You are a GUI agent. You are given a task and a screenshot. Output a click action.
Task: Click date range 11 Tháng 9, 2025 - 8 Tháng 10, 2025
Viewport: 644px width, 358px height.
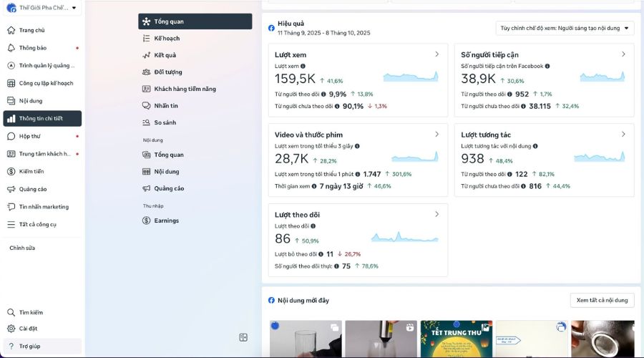323,33
